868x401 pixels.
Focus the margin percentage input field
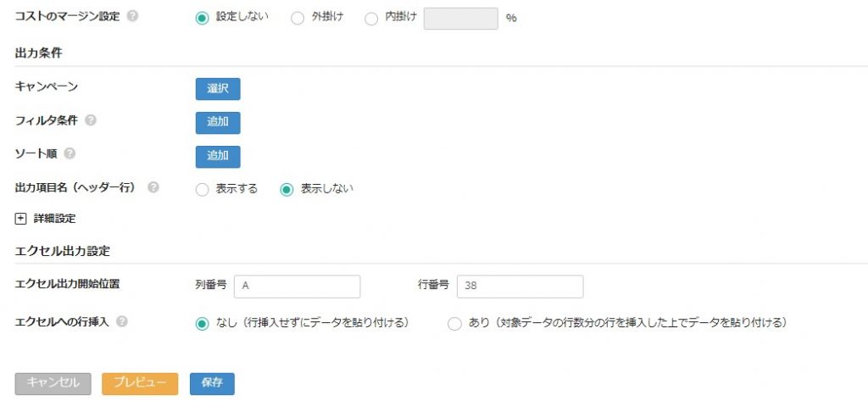click(x=460, y=19)
